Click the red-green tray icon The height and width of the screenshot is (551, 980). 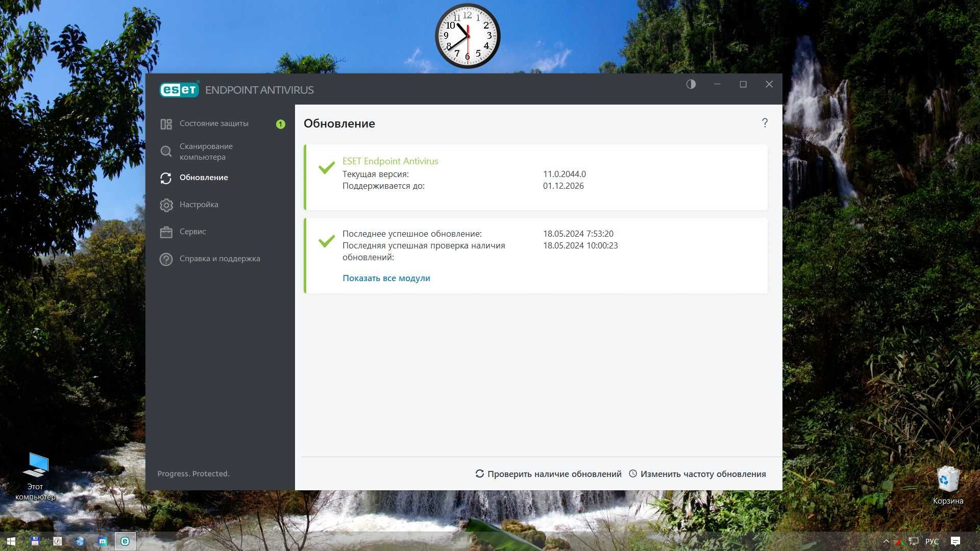click(x=900, y=542)
